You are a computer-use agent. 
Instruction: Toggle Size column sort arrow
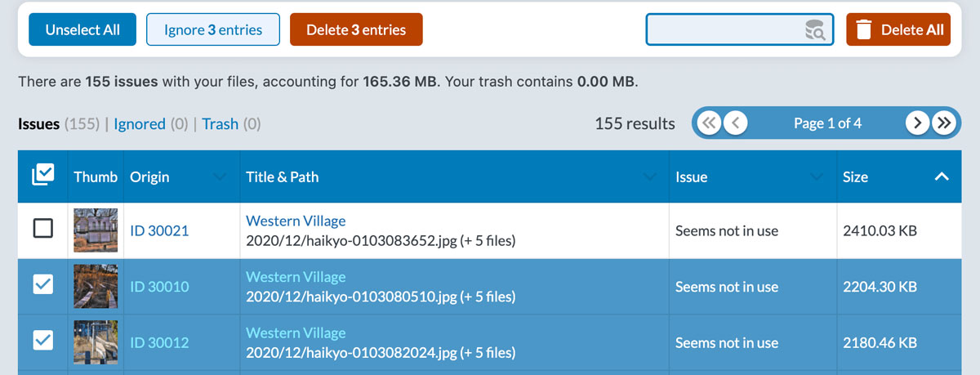coord(942,176)
